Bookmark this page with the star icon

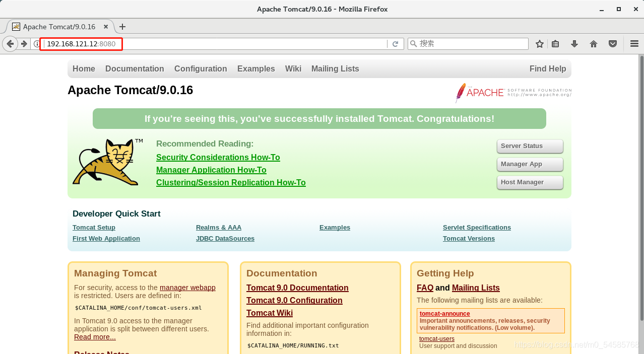540,44
